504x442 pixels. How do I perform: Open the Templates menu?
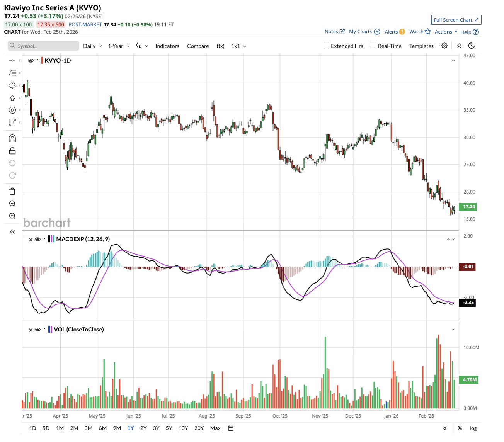click(x=421, y=46)
